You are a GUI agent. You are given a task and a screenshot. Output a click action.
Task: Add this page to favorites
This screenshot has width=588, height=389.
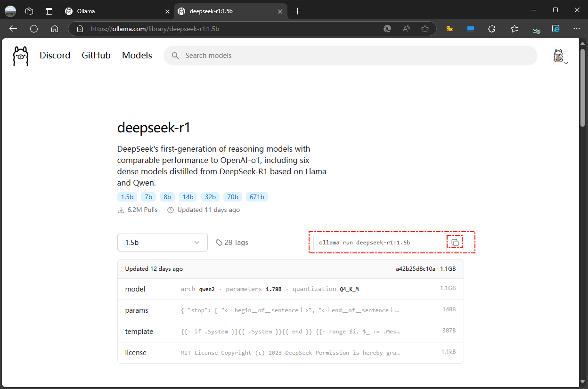tap(425, 29)
